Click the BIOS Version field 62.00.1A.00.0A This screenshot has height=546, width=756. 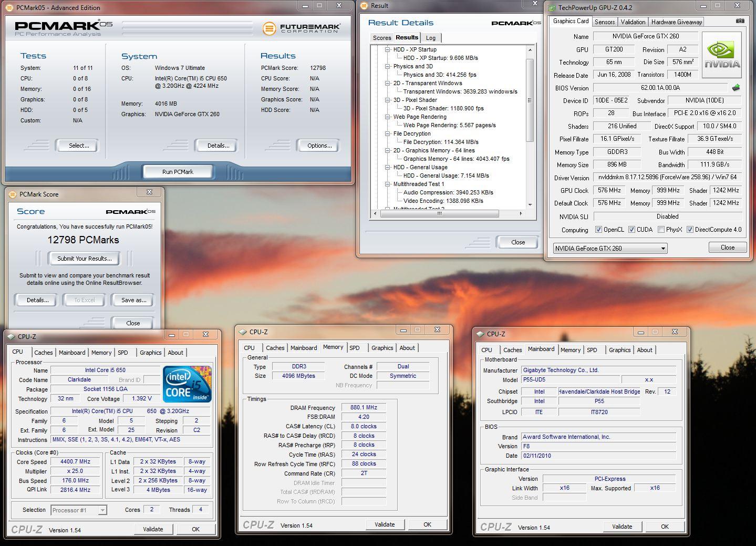(x=661, y=88)
